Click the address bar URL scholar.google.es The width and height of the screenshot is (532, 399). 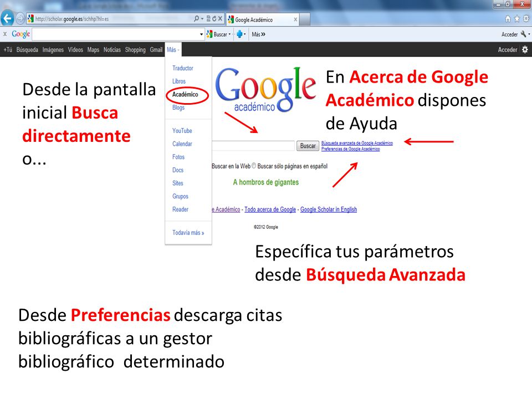click(x=72, y=19)
